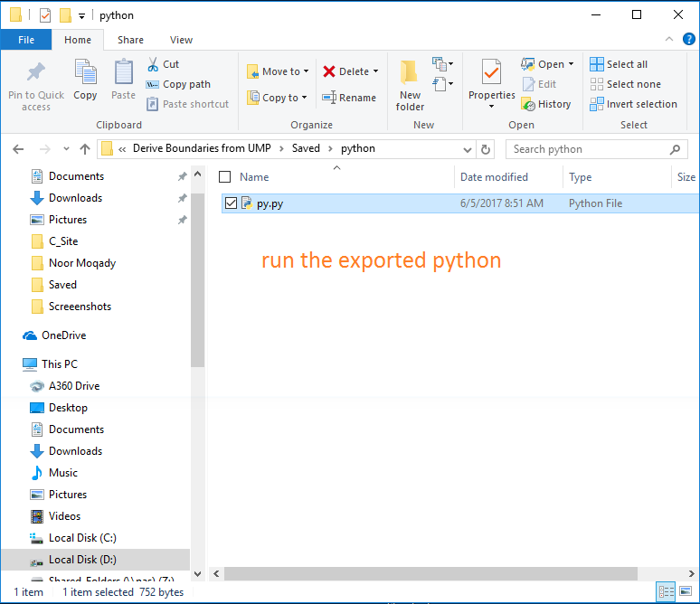Expand address bar history dropdown
Screen dimensions: 700x604
[x=468, y=149]
